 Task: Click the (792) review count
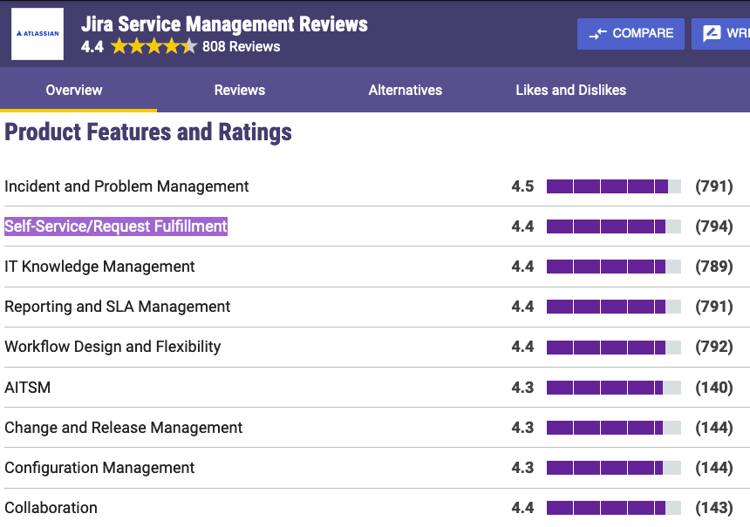(x=714, y=347)
